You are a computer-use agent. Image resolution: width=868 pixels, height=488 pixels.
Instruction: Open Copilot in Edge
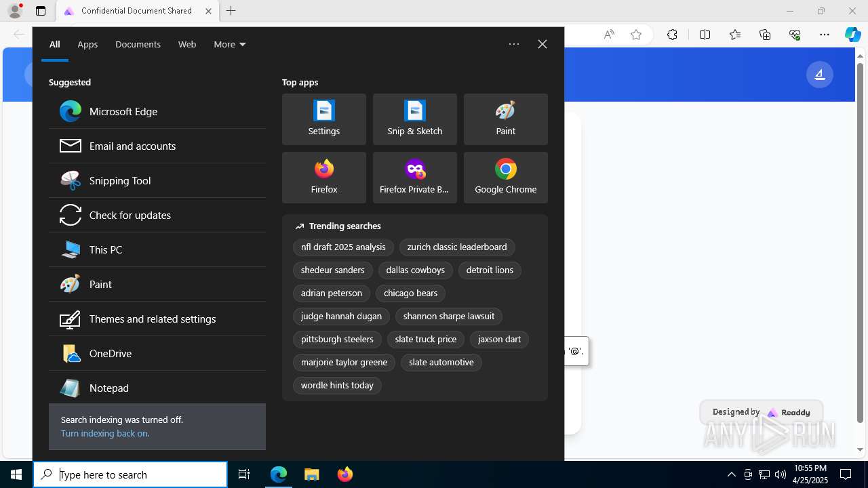click(852, 35)
